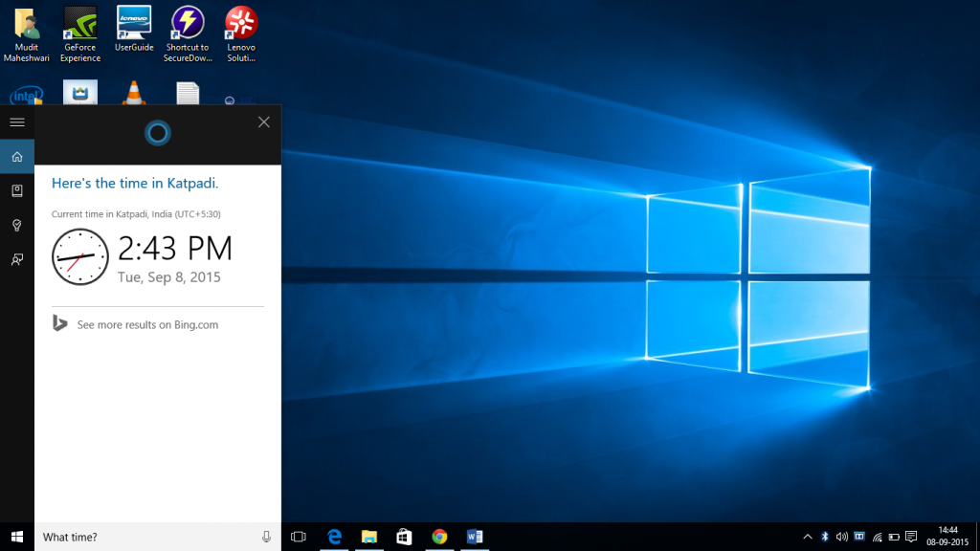This screenshot has width=980, height=551.
Task: Open Cortana Notebook in the sidebar
Action: point(17,190)
